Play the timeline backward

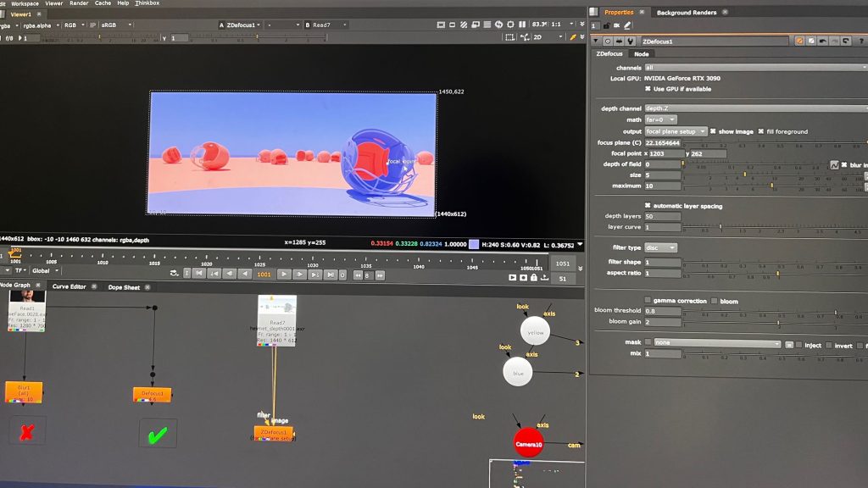coord(245,274)
